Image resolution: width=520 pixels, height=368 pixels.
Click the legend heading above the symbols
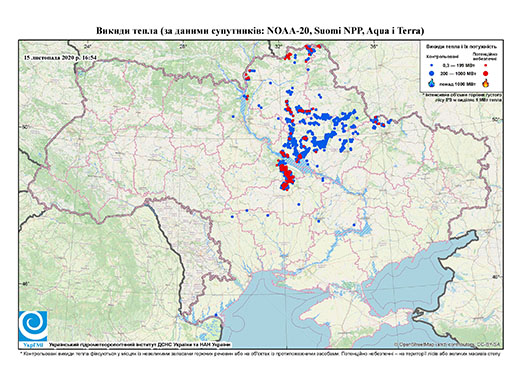(x=461, y=47)
